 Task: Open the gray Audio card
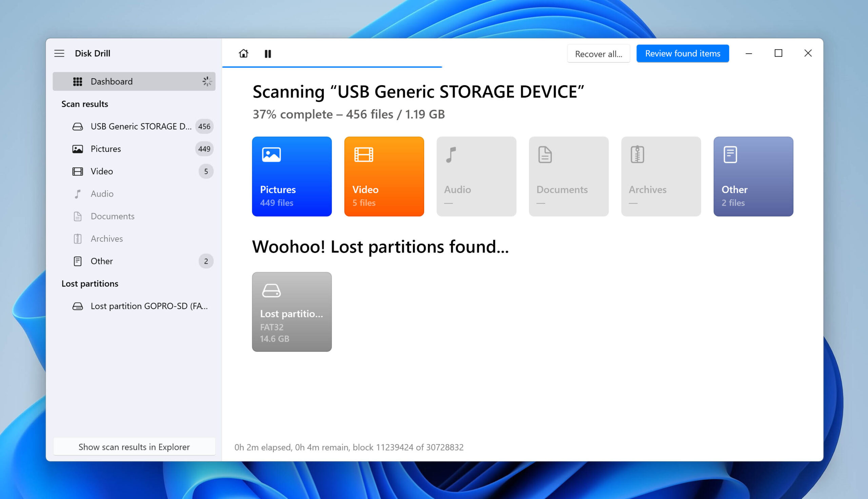click(x=476, y=177)
